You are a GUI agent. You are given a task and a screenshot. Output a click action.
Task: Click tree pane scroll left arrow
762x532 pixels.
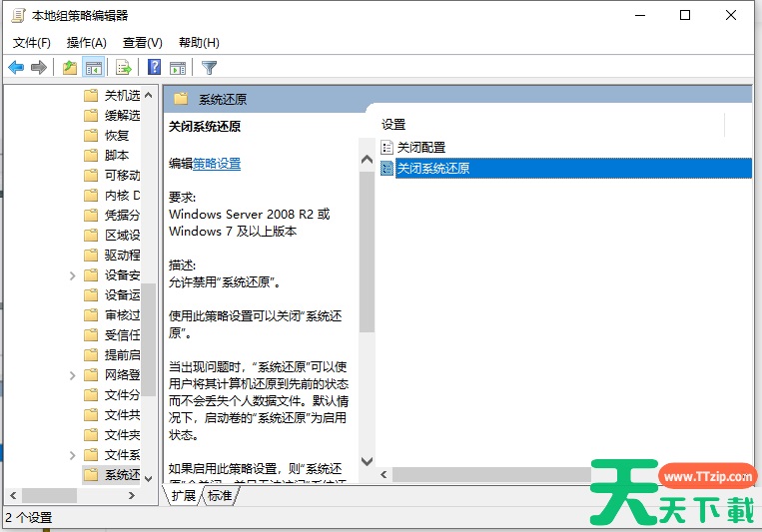coord(13,495)
